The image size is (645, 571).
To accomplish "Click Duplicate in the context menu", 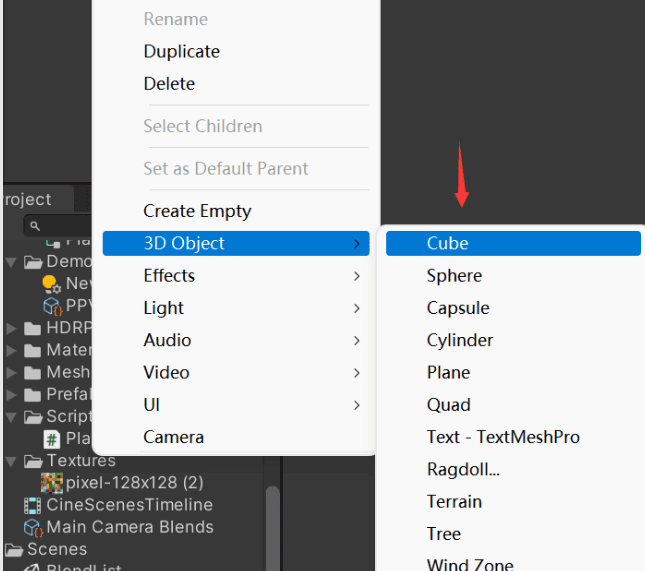I will click(x=181, y=51).
